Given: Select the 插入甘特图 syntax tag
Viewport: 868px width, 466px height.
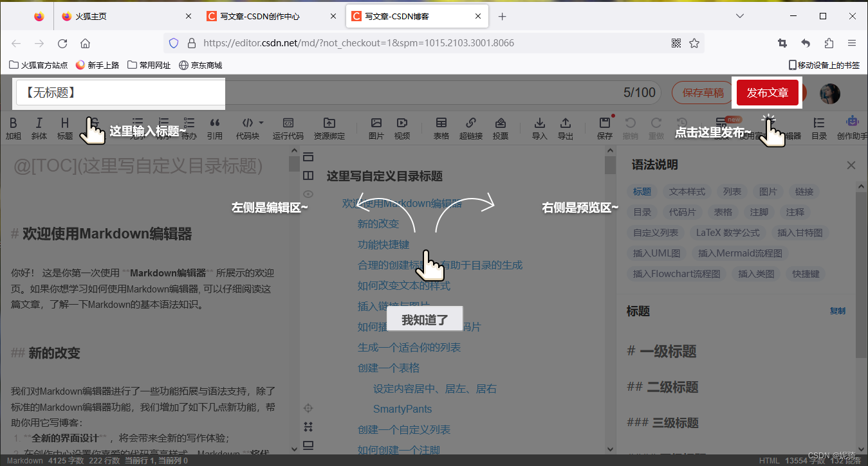Looking at the screenshot, I should point(800,233).
